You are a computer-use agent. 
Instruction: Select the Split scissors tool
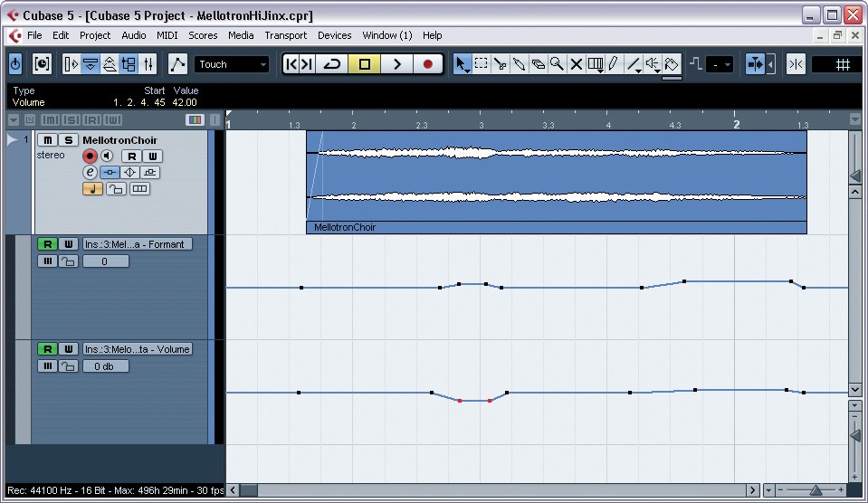tap(501, 64)
